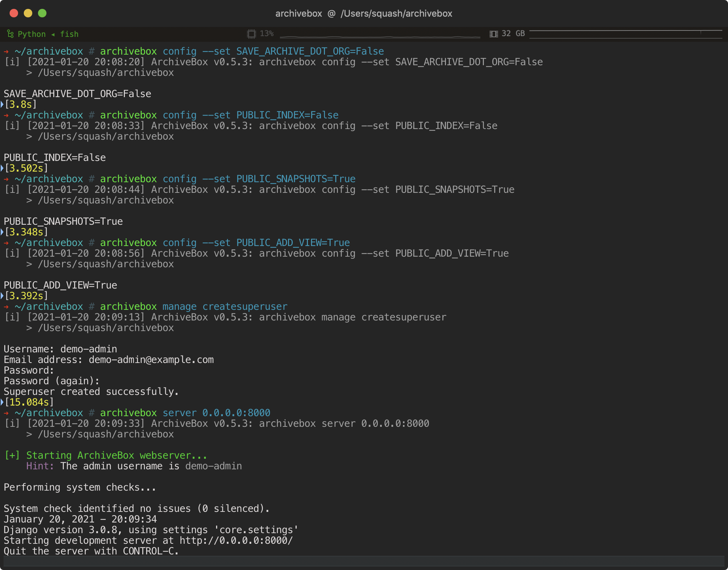Click the memory RAM icon
Image resolution: width=728 pixels, height=570 pixels.
493,34
